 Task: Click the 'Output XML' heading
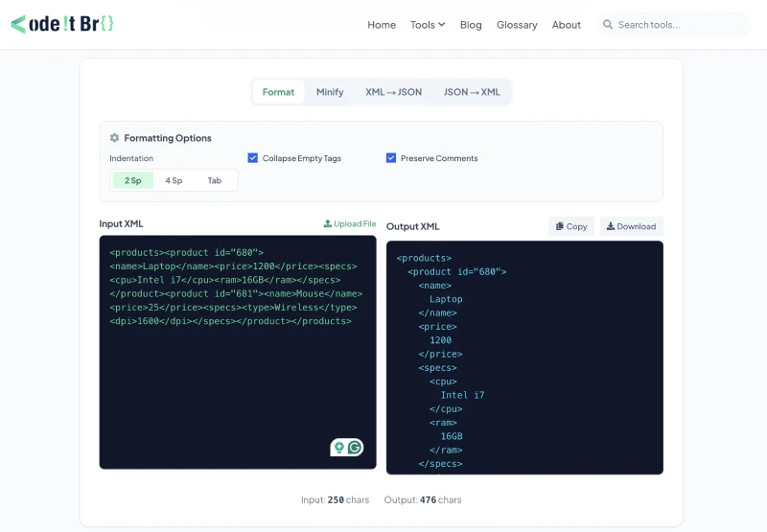pyautogui.click(x=413, y=226)
